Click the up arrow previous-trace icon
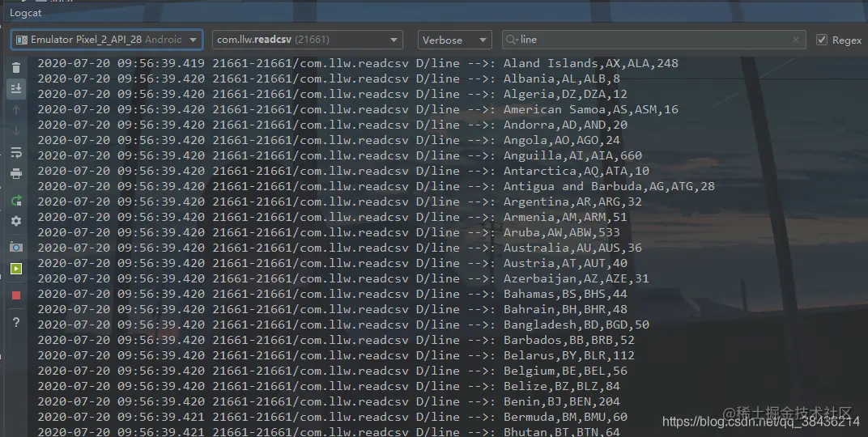Screen dimensions: 868x437 [16, 110]
